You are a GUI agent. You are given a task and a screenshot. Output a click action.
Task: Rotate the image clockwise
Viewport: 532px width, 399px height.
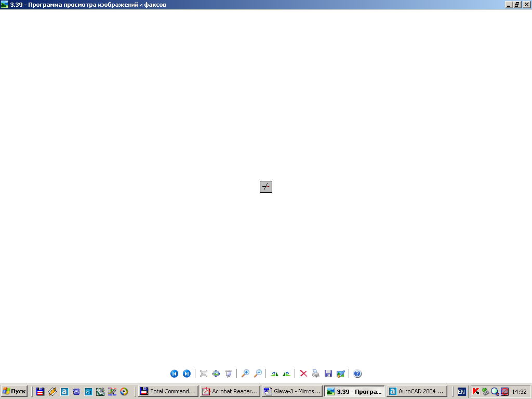coord(274,374)
